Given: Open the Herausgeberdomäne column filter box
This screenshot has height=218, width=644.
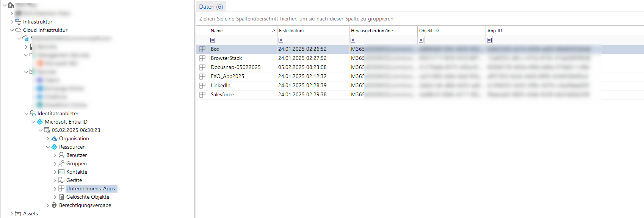Looking at the screenshot, I should tap(353, 40).
